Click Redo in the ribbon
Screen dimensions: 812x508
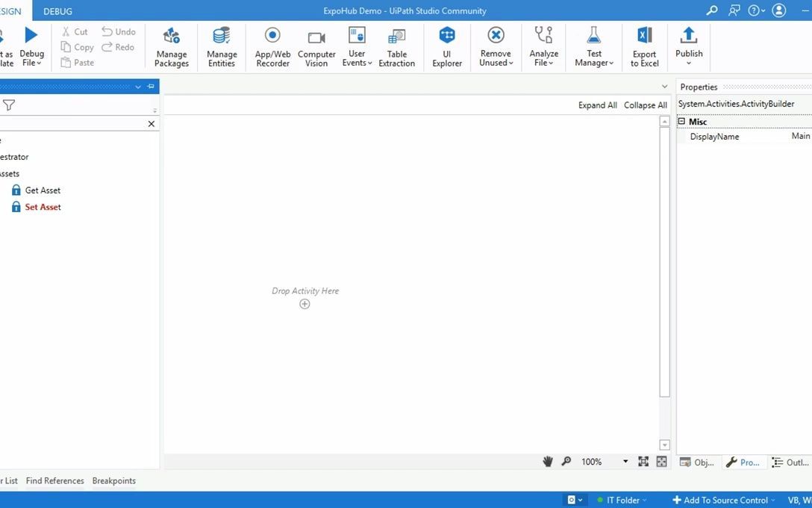[118, 47]
